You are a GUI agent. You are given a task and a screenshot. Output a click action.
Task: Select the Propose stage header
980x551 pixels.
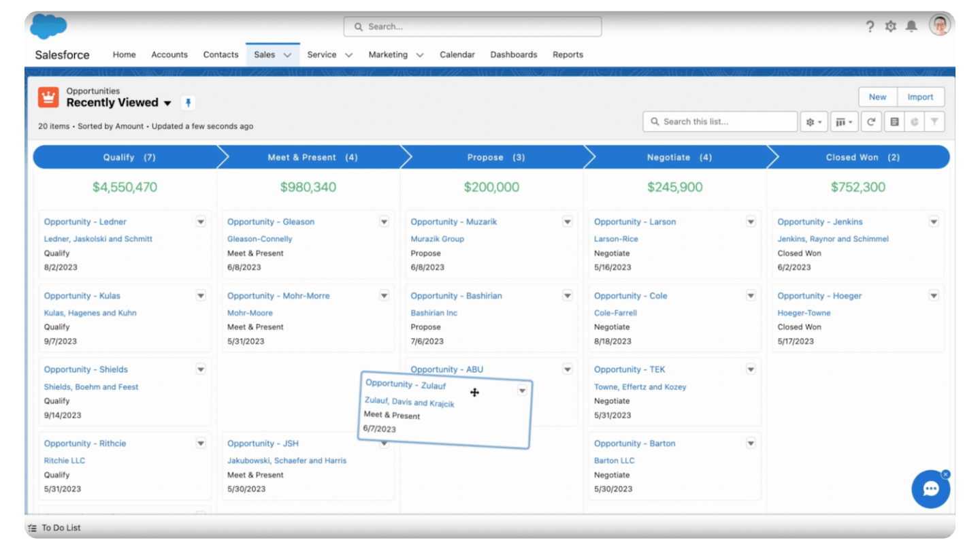[496, 157]
